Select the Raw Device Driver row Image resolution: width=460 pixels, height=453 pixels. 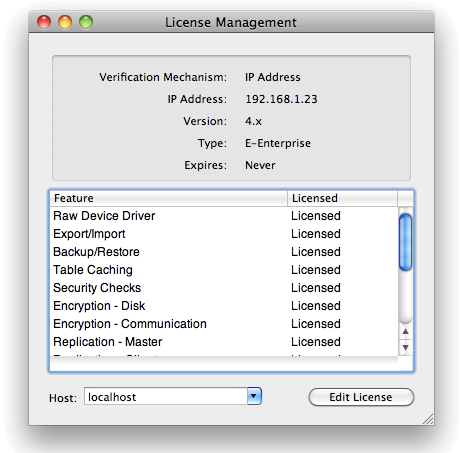click(224, 216)
